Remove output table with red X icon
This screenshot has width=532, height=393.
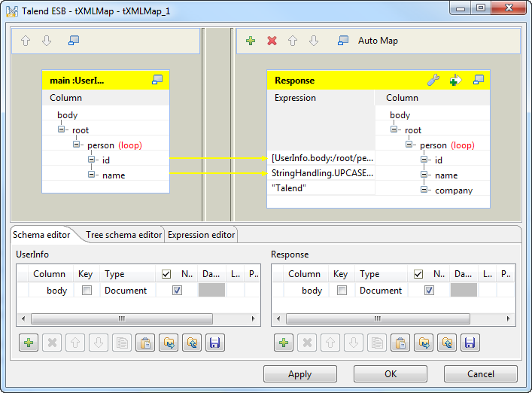(x=272, y=41)
